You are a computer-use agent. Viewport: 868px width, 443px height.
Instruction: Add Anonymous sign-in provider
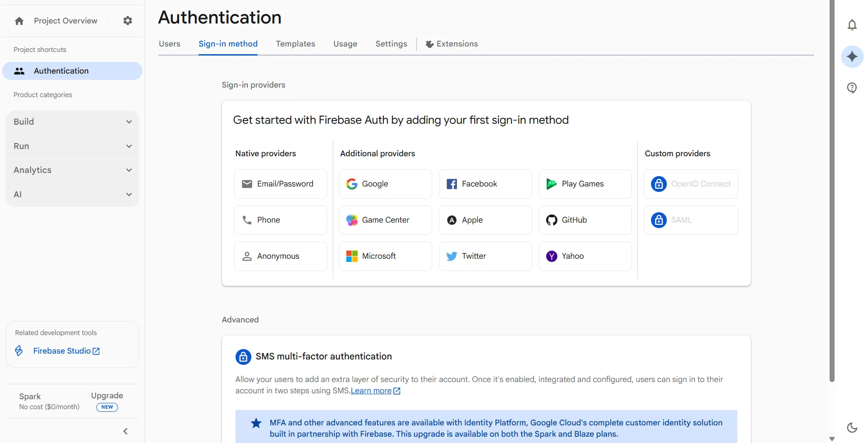pyautogui.click(x=281, y=256)
